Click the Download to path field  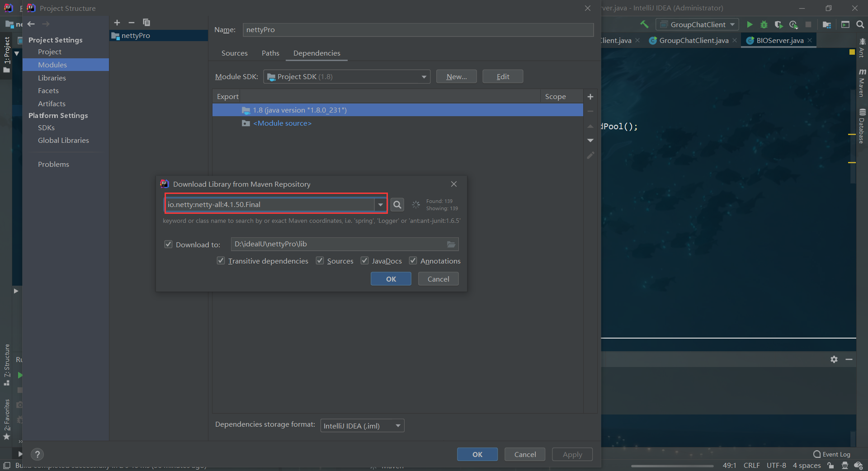click(x=338, y=245)
